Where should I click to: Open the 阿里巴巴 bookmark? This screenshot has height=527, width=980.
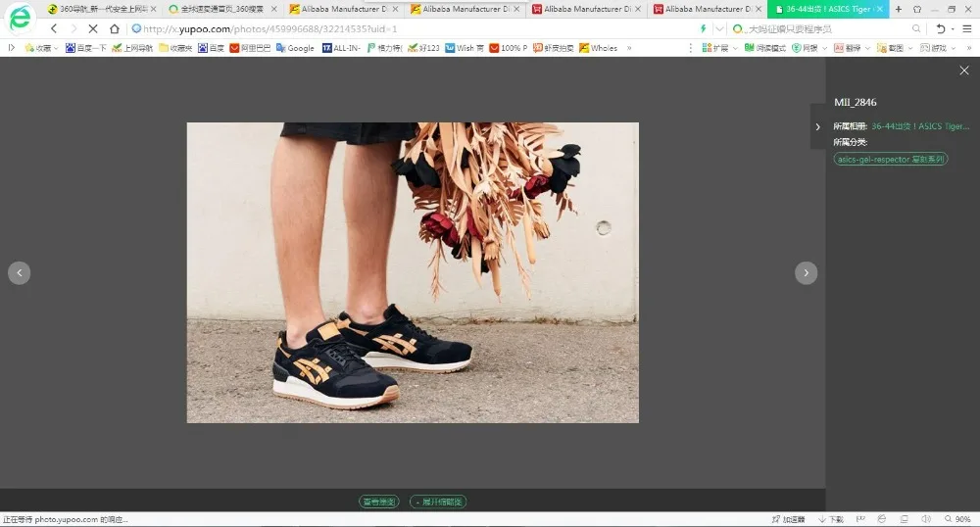point(249,48)
